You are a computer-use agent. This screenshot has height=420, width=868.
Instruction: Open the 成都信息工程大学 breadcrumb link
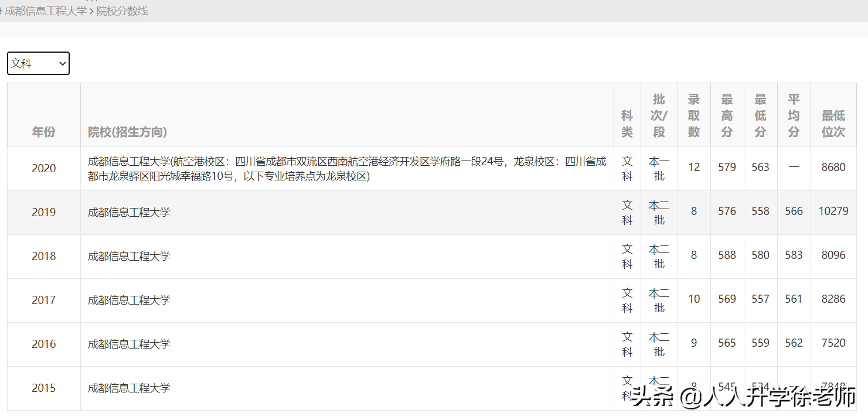point(46,11)
